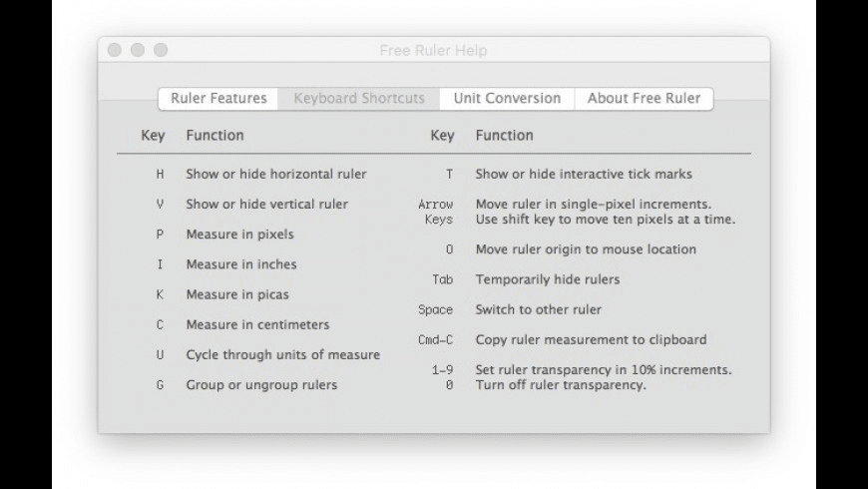Click the P key label

click(x=160, y=235)
